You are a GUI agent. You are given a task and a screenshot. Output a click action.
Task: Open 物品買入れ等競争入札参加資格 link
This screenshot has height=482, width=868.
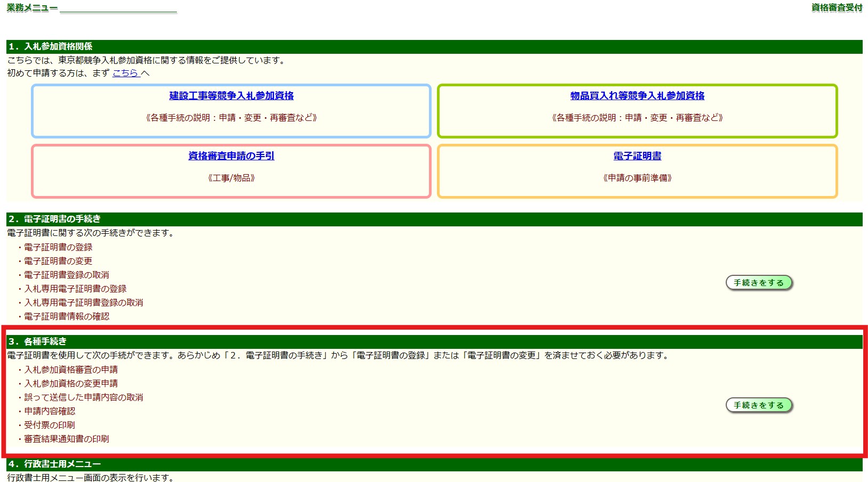[x=637, y=96]
